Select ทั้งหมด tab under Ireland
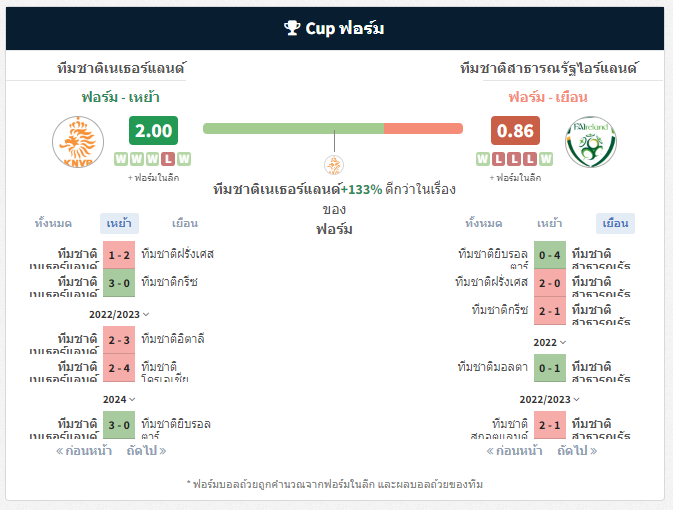Image resolution: width=673 pixels, height=510 pixels. 484,223
